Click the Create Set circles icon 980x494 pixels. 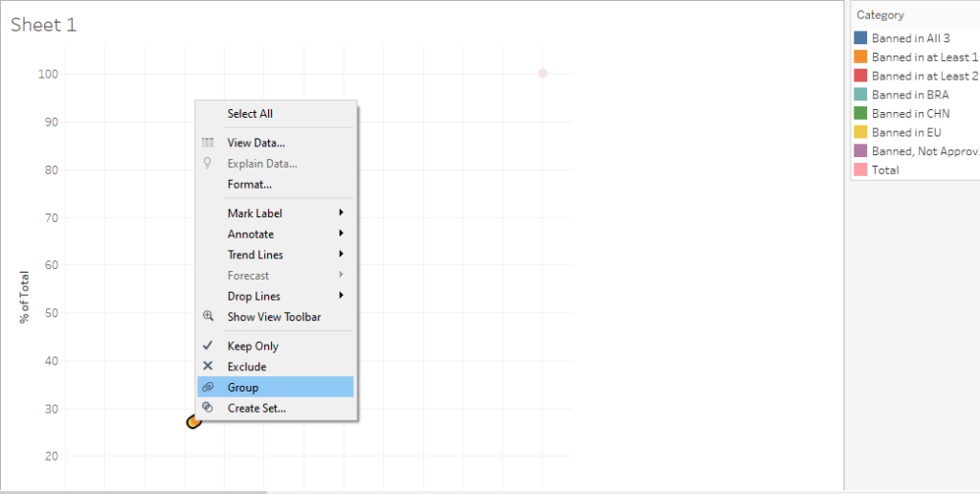pyautogui.click(x=208, y=408)
